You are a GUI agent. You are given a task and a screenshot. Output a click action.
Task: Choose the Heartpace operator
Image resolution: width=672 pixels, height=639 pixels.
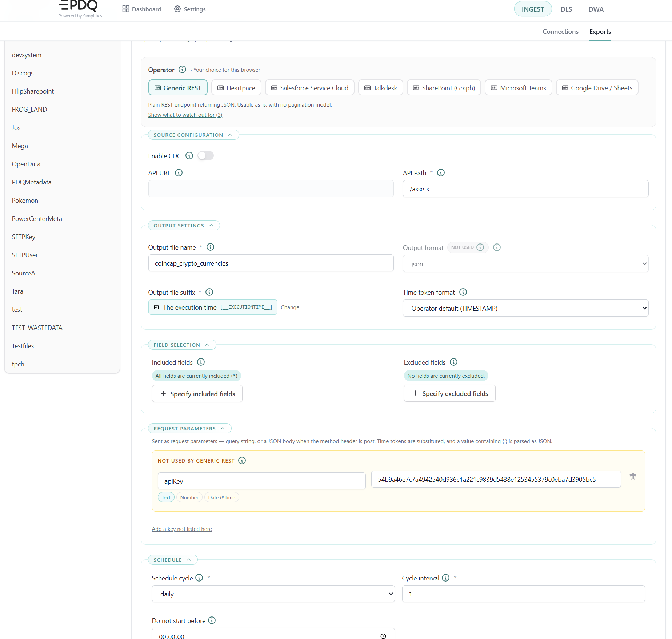(236, 88)
